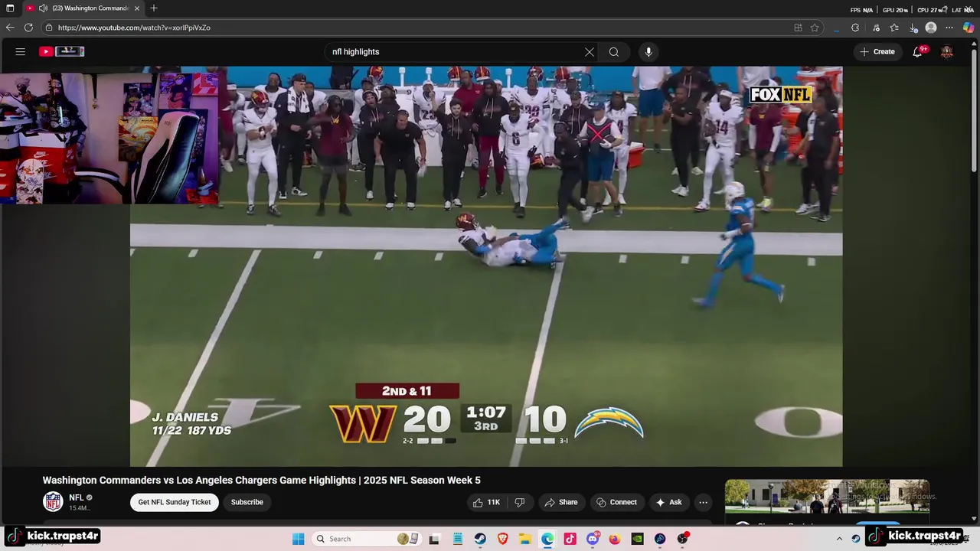Open YouTube account avatar menu

pos(947,52)
